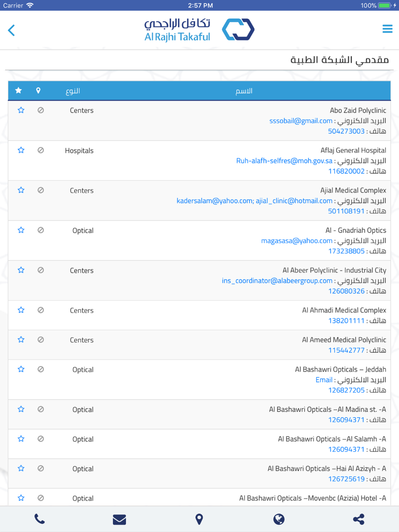This screenshot has height=532, width=399.
Task: Select the name 'Aflaj General Hospital'
Action: (354, 150)
